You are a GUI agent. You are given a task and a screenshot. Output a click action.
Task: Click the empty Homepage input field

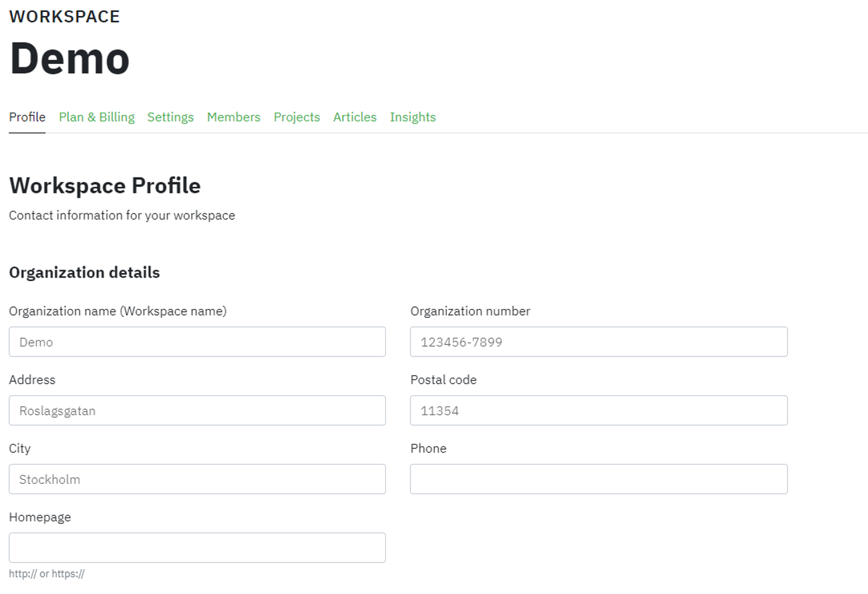tap(197, 548)
